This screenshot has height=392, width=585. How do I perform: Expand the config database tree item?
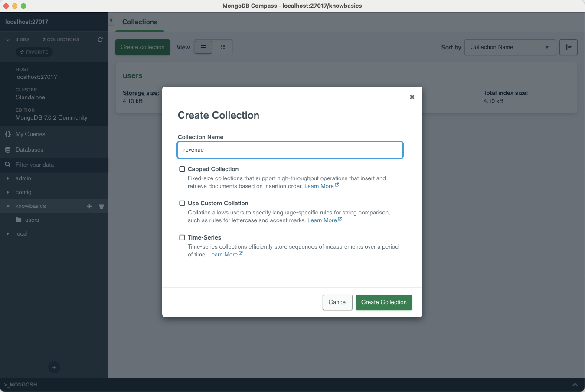point(8,192)
